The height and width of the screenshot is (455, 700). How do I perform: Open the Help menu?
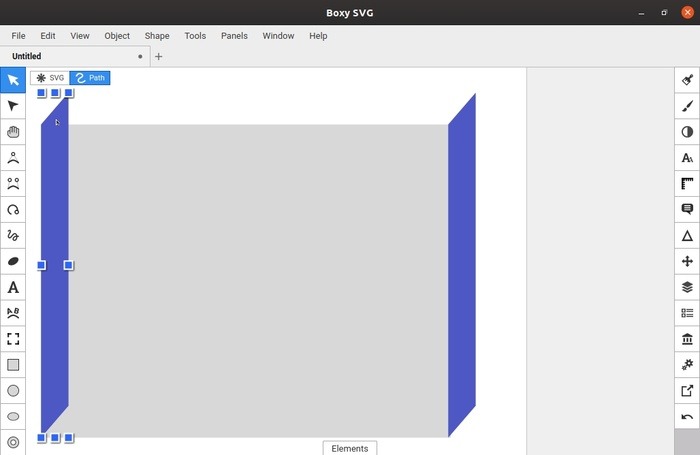tap(318, 36)
